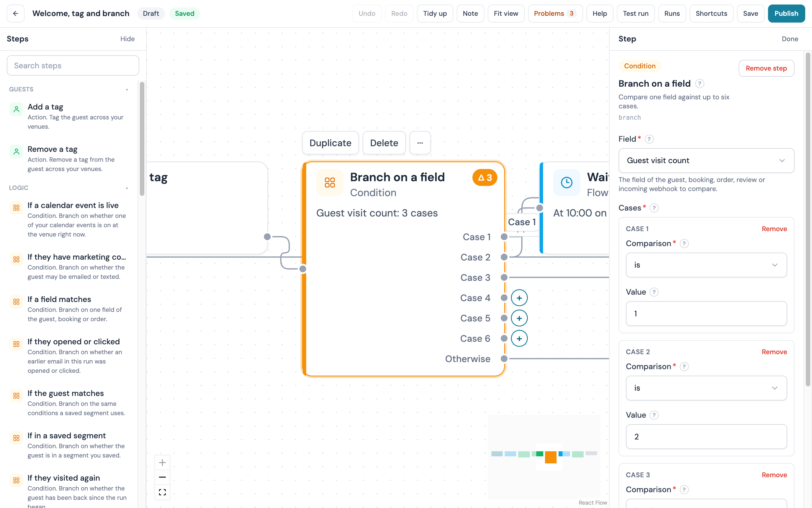Show help for the Field label
This screenshot has width=812, height=508.
click(x=649, y=139)
